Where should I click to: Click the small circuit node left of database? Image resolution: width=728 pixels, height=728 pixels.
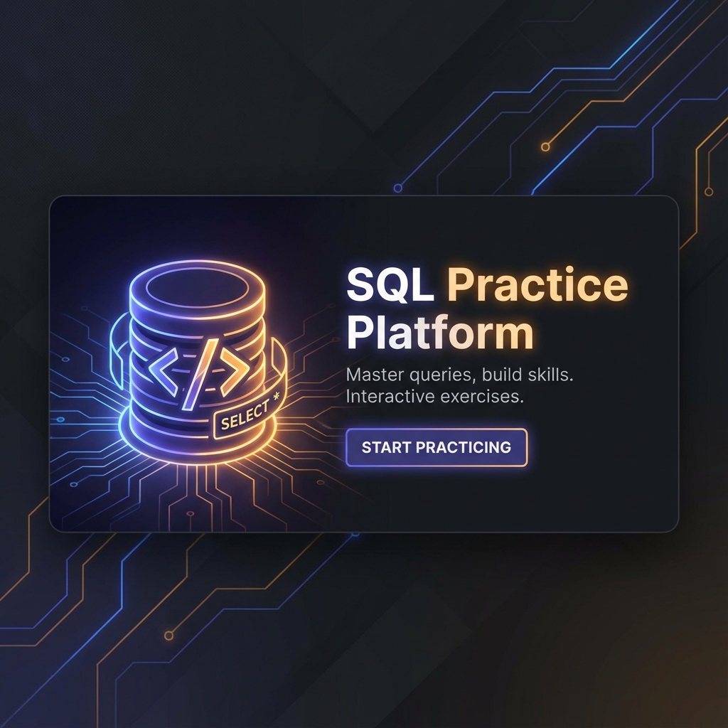[60, 419]
